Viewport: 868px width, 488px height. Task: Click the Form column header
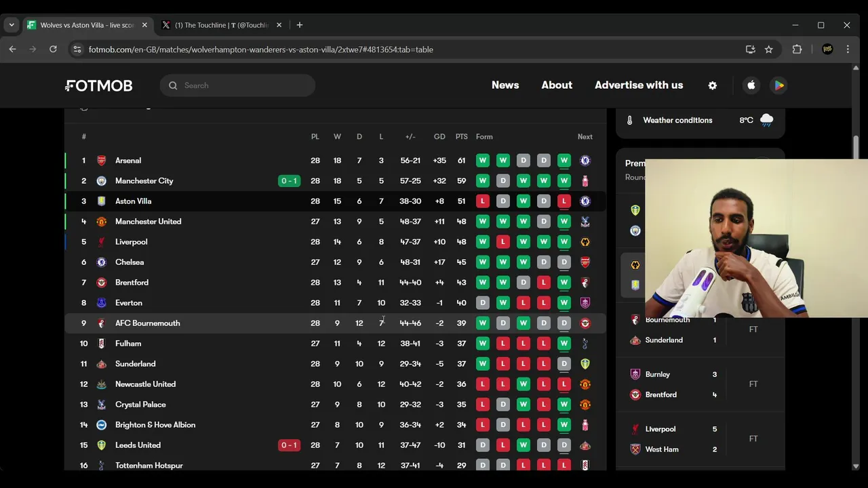(484, 137)
